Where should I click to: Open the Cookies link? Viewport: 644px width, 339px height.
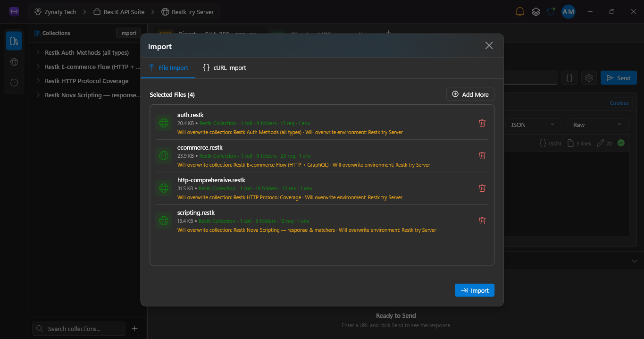(x=619, y=103)
